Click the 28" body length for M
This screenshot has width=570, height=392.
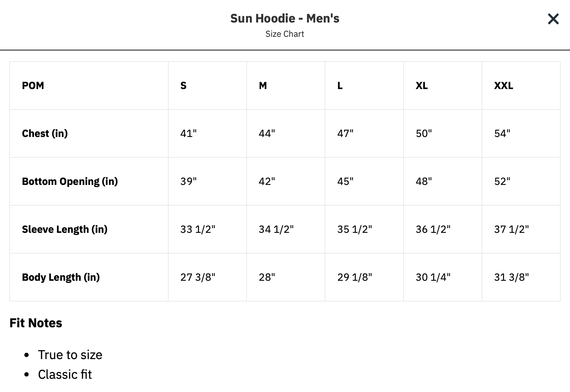(x=267, y=277)
